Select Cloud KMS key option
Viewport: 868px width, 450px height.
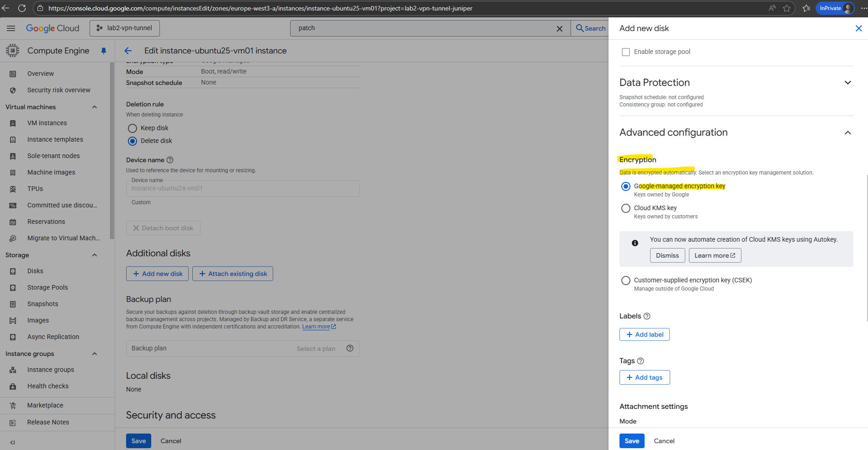click(626, 208)
